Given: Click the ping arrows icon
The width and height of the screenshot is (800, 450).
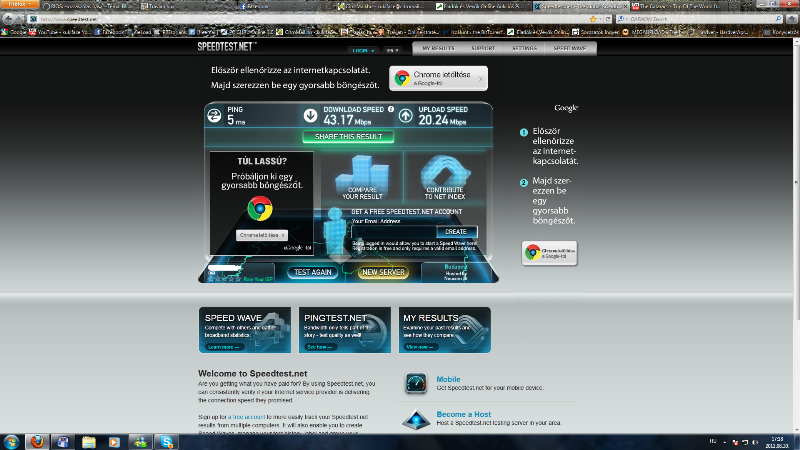Looking at the screenshot, I should click(x=214, y=116).
